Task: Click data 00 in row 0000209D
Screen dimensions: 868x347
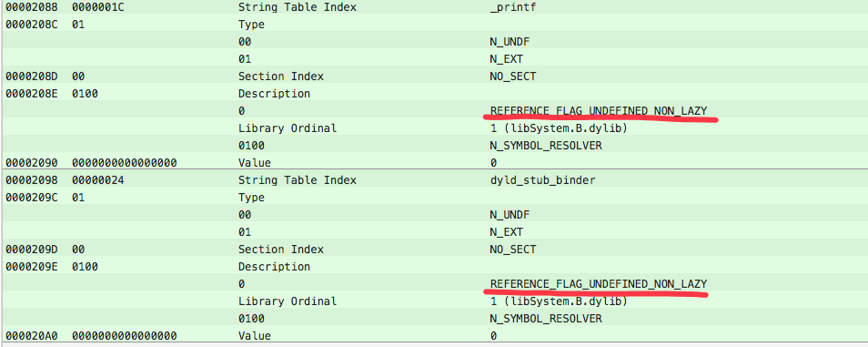Action: [x=78, y=250]
